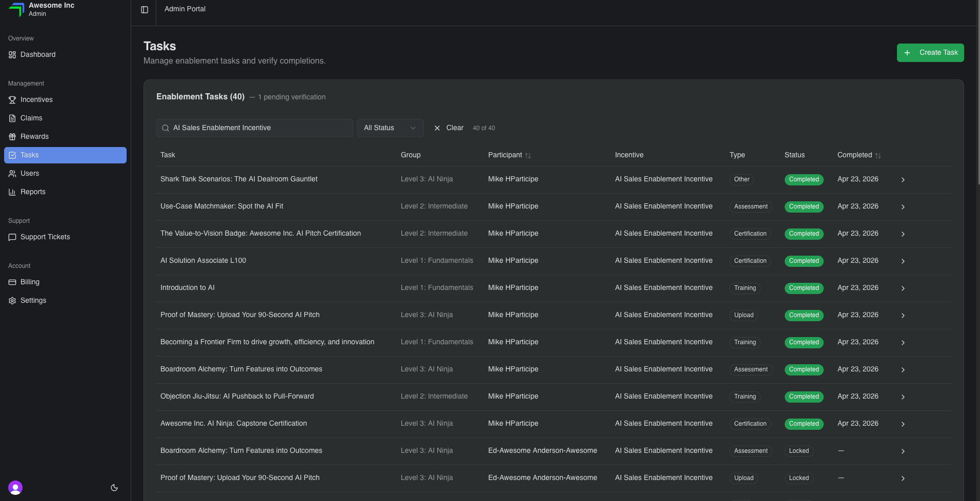This screenshot has height=501, width=980.
Task: Open Becoming a Frontier Firm row chevron
Action: [903, 343]
